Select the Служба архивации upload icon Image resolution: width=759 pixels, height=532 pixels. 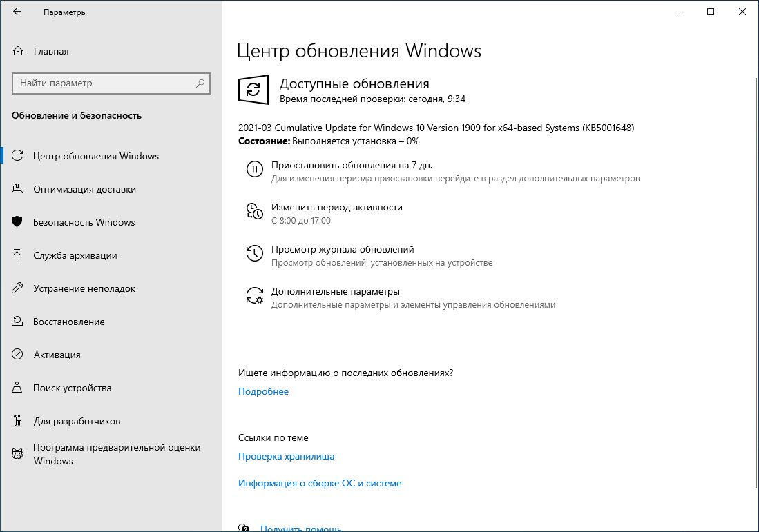(x=17, y=255)
